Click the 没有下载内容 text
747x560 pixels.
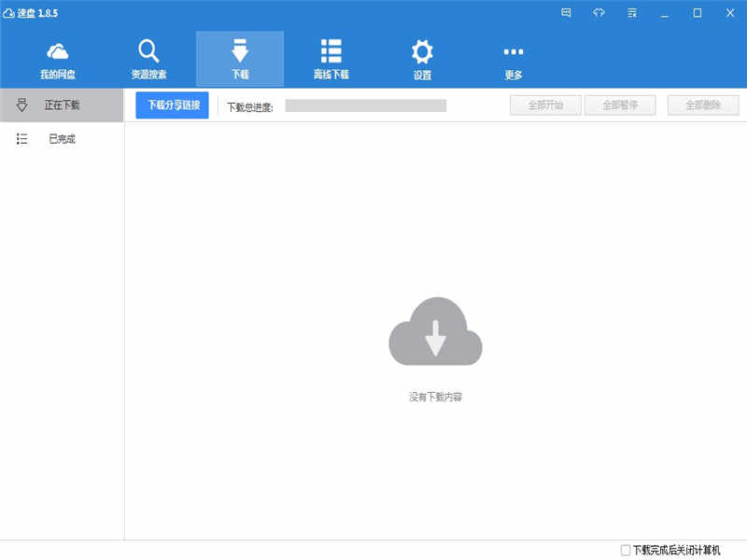pos(435,397)
